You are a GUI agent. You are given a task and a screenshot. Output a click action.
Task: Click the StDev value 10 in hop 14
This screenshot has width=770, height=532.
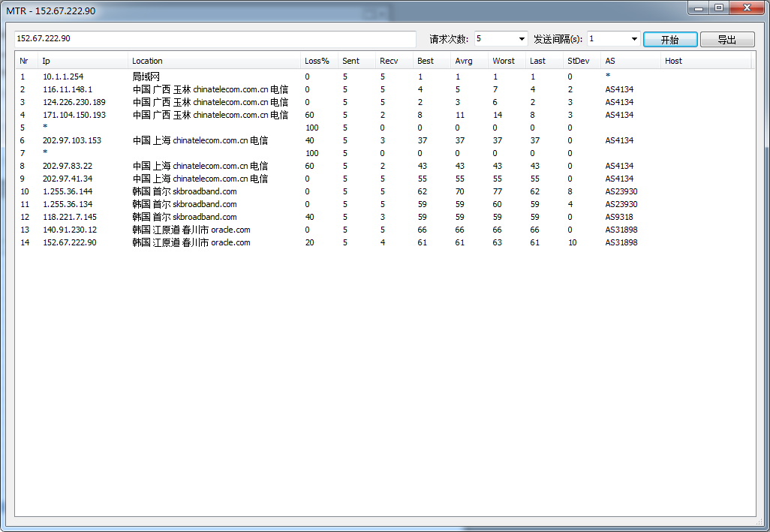572,242
